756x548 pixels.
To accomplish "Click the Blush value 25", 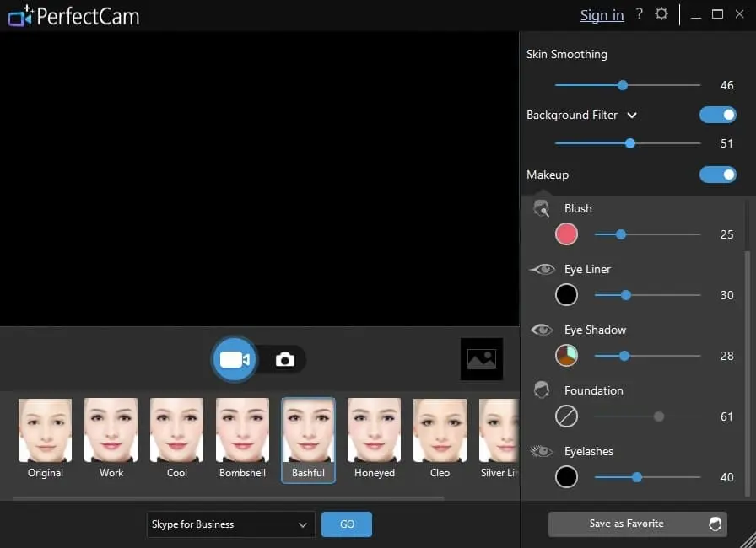I will pos(726,234).
